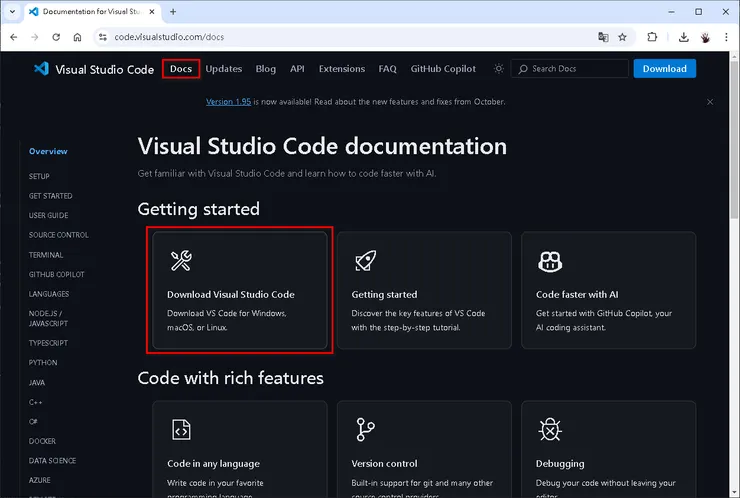Open the Getting started card title
The width and height of the screenshot is (740, 498).
click(x=384, y=295)
